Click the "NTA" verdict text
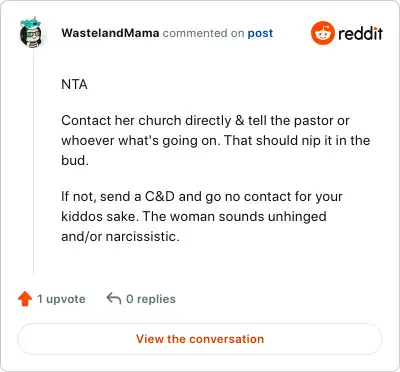 [74, 84]
